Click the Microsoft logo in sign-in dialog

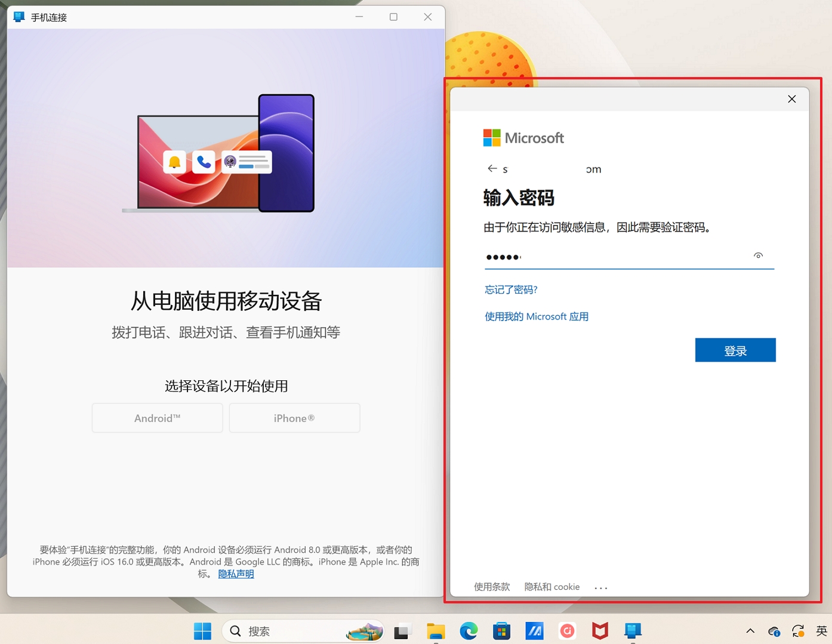tap(523, 138)
